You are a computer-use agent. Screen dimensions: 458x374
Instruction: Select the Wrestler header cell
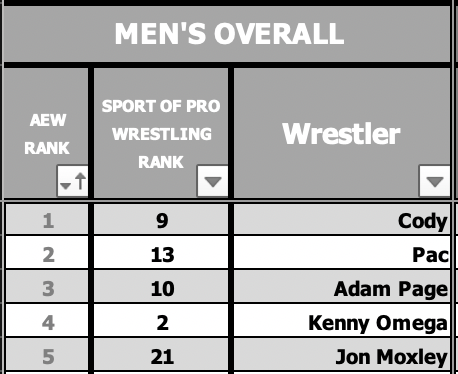[342, 133]
